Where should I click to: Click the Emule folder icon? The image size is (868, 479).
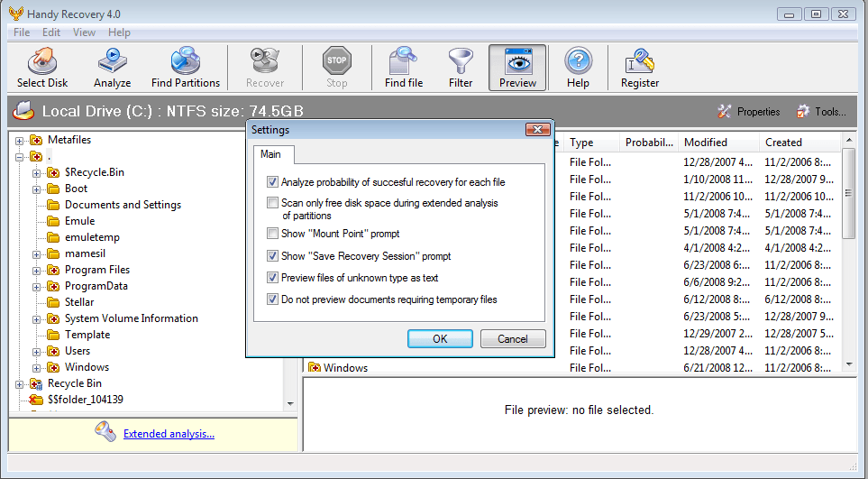tap(53, 221)
